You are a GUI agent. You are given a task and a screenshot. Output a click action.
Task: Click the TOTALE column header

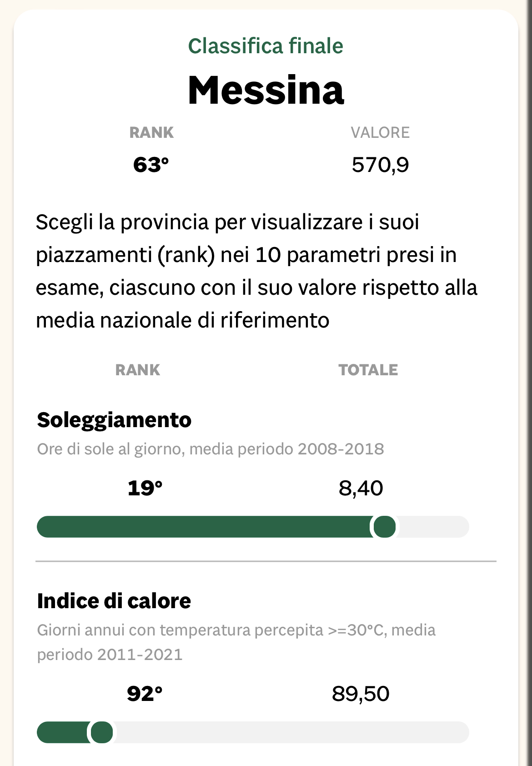[x=368, y=370]
